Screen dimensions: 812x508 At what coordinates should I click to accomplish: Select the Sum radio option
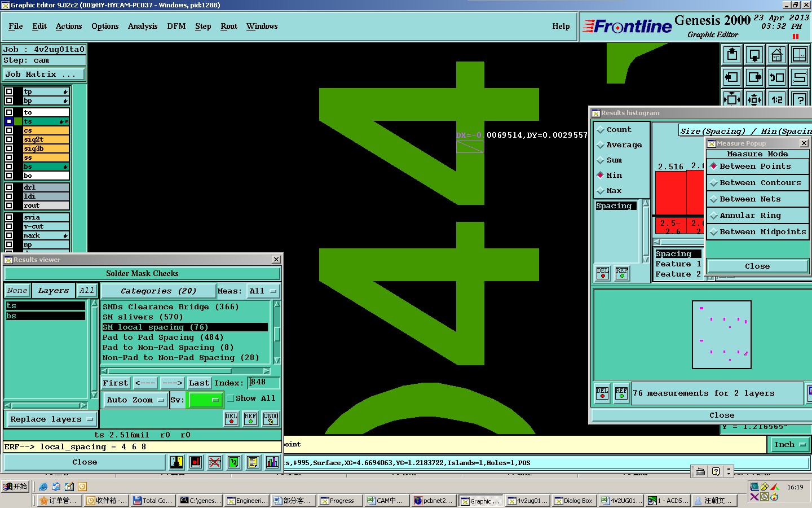[601, 160]
